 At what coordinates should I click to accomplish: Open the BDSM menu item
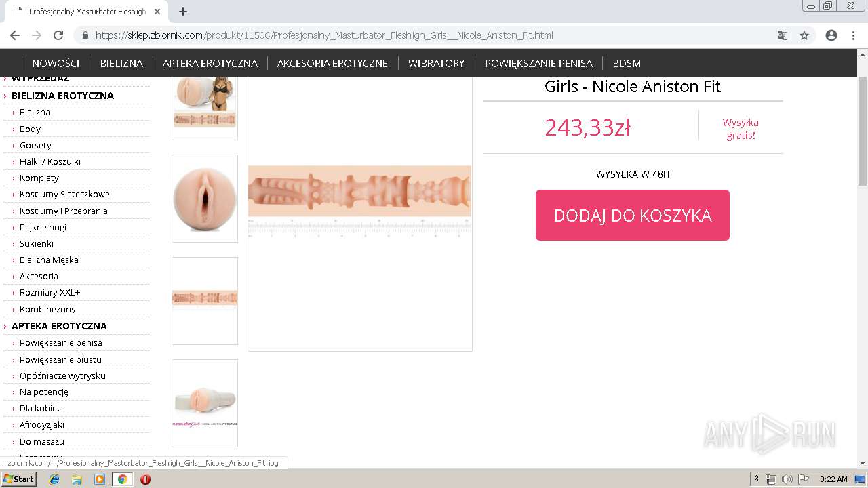(627, 63)
